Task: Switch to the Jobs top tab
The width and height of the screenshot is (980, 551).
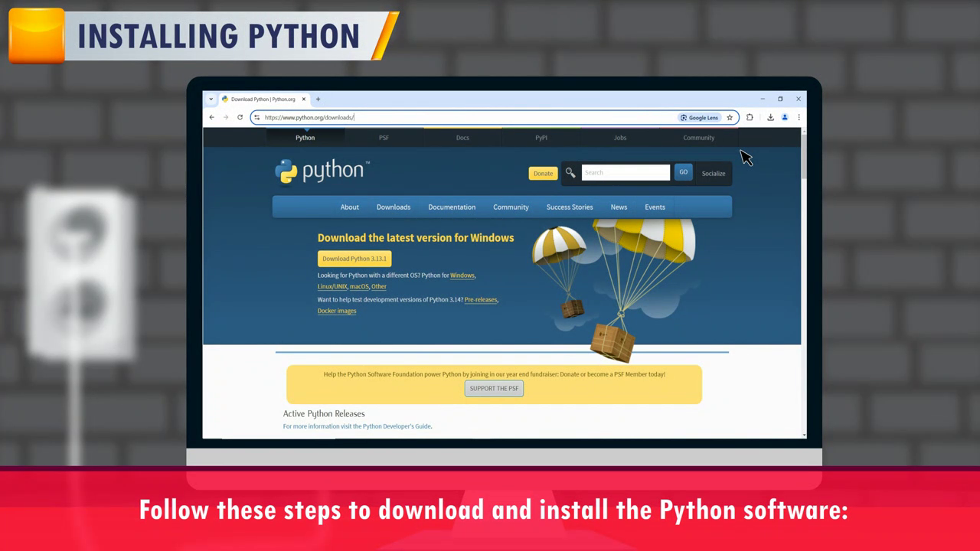Action: click(x=620, y=138)
